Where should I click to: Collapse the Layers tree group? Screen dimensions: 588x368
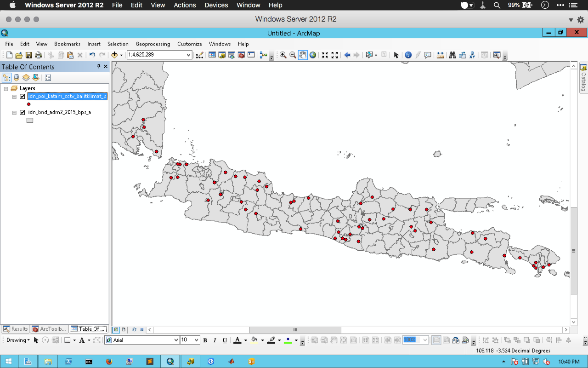pos(6,88)
